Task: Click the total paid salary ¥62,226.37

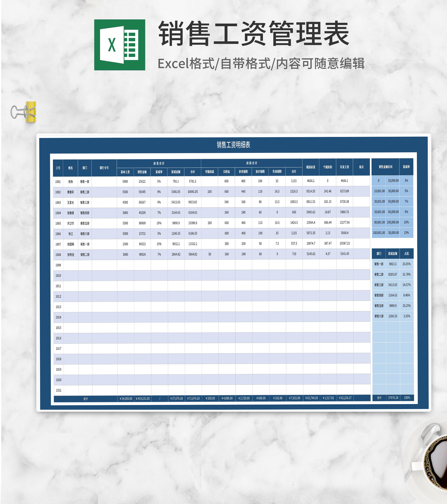Action: 345,398
